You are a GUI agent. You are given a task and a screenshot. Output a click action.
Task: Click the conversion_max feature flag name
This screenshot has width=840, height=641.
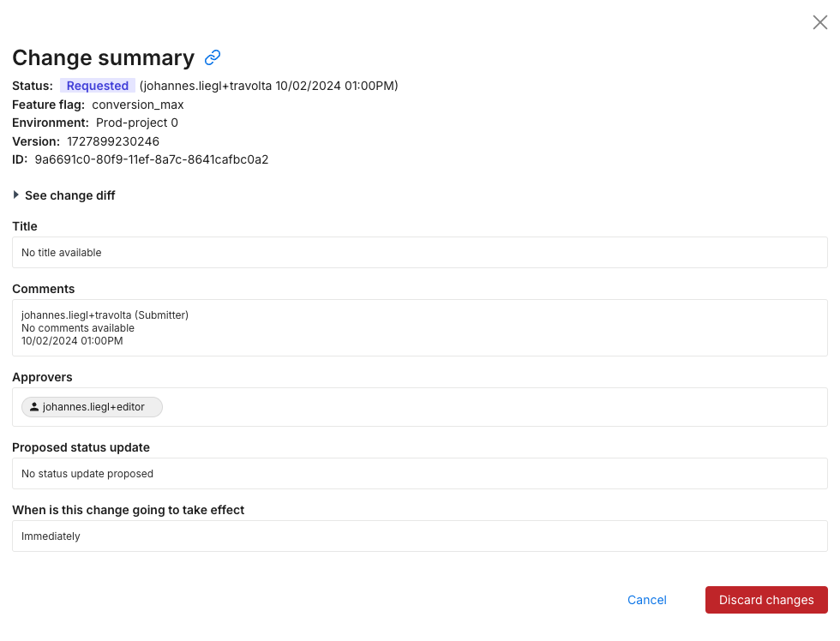pyautogui.click(x=138, y=105)
